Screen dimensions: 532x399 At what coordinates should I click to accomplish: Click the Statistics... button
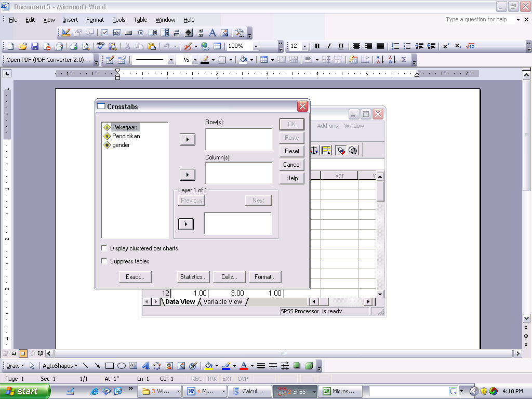coord(193,277)
